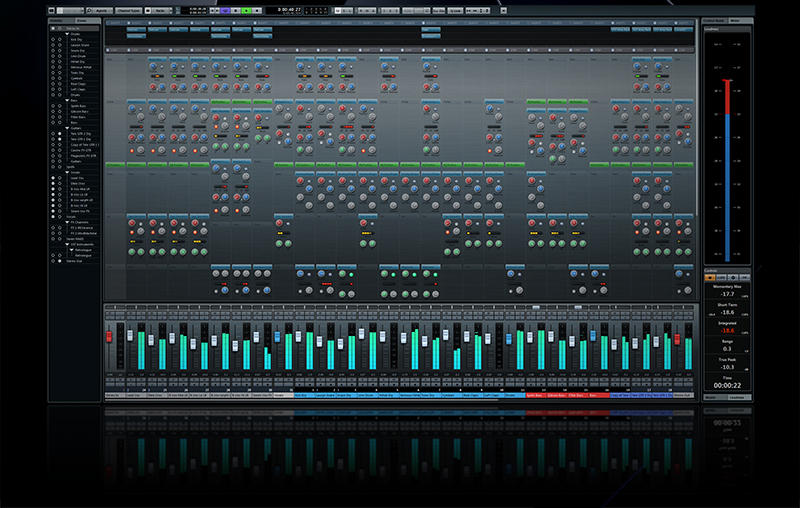Screen dimensions: 800x508
Task: Collapse the FX Channels folder
Action: [x=67, y=222]
